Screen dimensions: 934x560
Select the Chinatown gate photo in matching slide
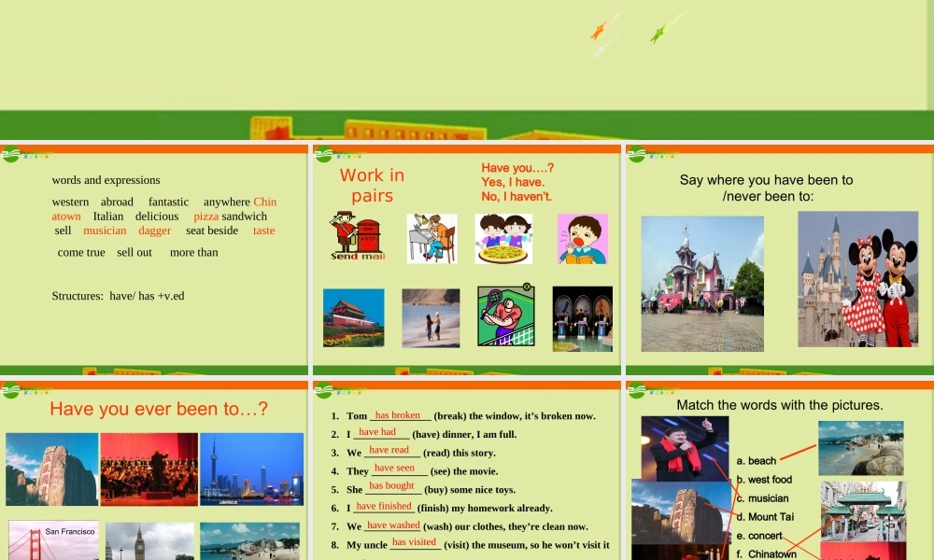click(864, 511)
